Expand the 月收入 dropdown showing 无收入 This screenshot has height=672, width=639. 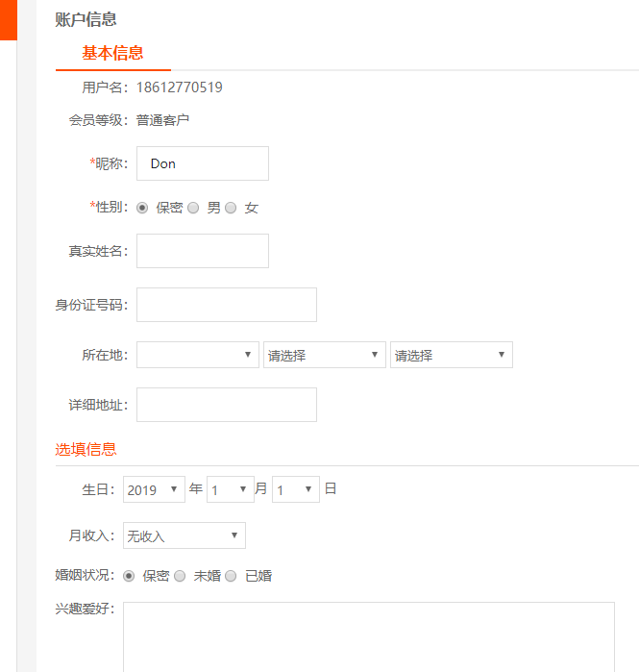pos(184,535)
